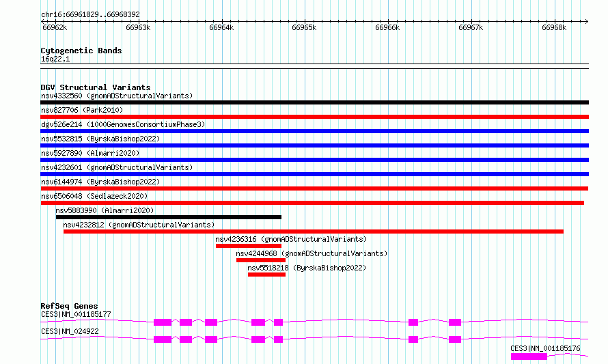Click the ruler's left arrow end
The height and width of the screenshot is (364, 608).
(42, 21)
